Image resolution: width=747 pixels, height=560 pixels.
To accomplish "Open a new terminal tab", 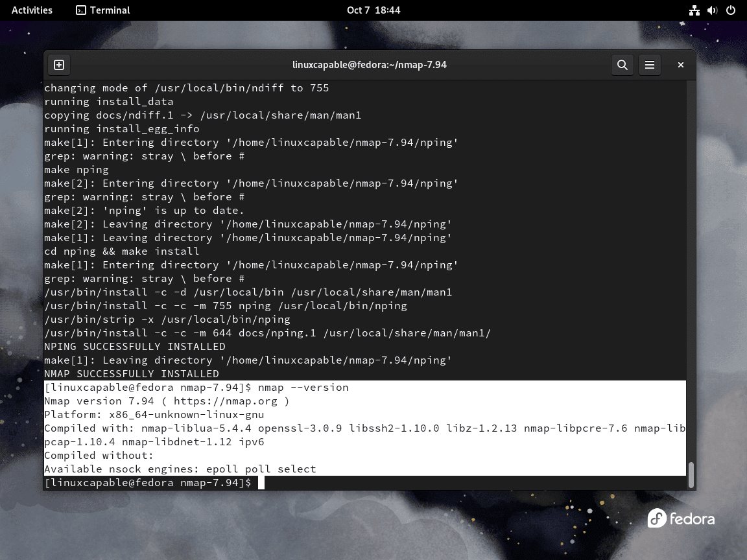I will click(59, 65).
